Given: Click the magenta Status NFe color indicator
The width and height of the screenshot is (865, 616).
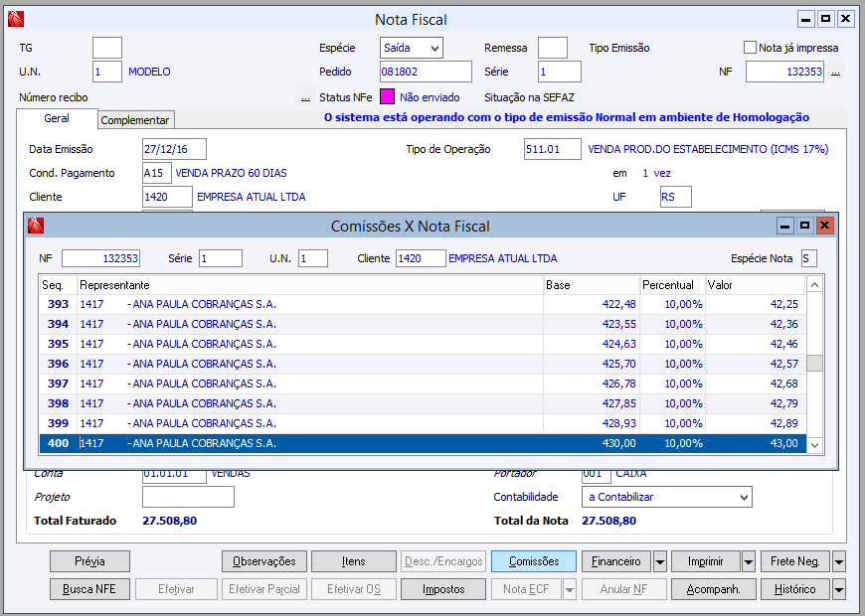Looking at the screenshot, I should [x=388, y=97].
